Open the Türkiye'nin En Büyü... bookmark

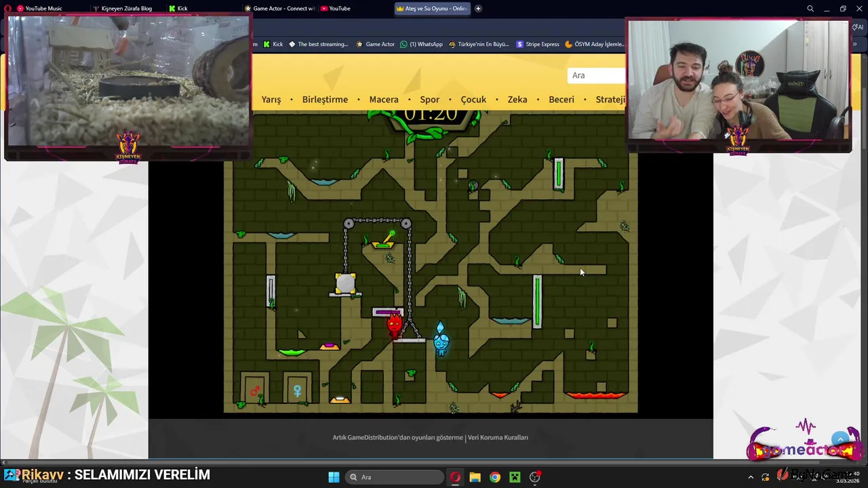[479, 44]
